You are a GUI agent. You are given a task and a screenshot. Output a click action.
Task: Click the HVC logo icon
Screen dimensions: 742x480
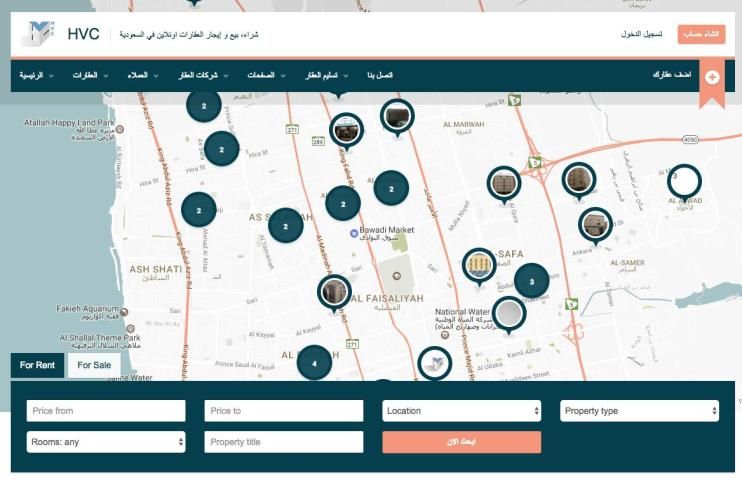coord(38,34)
